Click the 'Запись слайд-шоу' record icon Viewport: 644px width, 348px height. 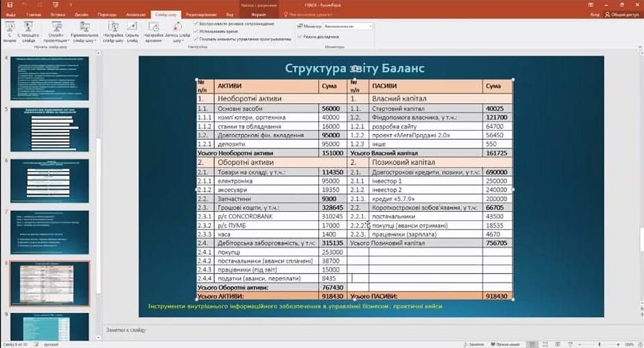click(177, 30)
